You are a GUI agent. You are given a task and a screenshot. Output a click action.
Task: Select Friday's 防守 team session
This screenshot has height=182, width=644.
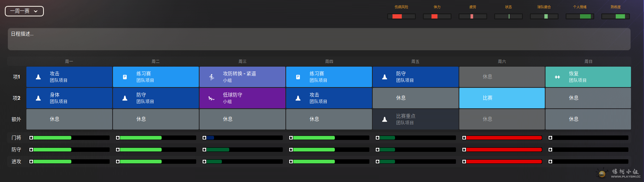415,77
